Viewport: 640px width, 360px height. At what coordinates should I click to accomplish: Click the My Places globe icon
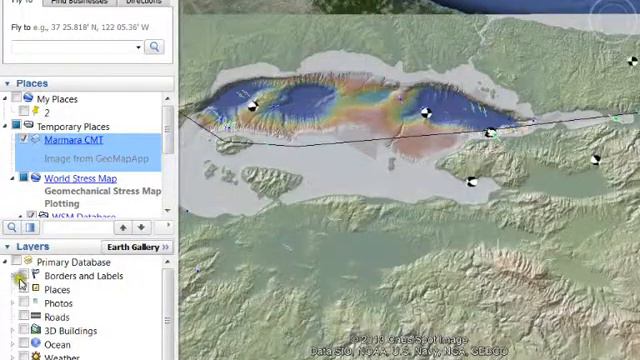point(28,98)
